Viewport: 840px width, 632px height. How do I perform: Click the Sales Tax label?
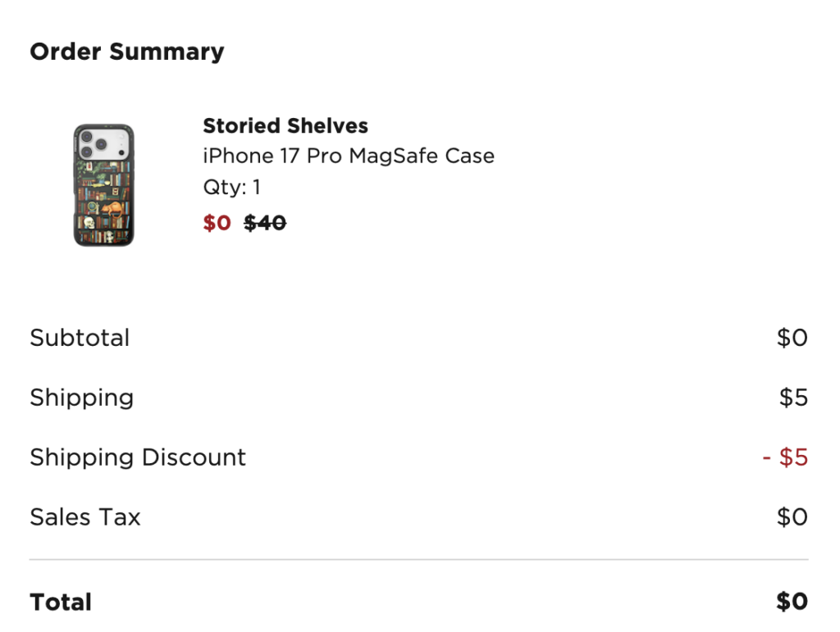coord(85,517)
